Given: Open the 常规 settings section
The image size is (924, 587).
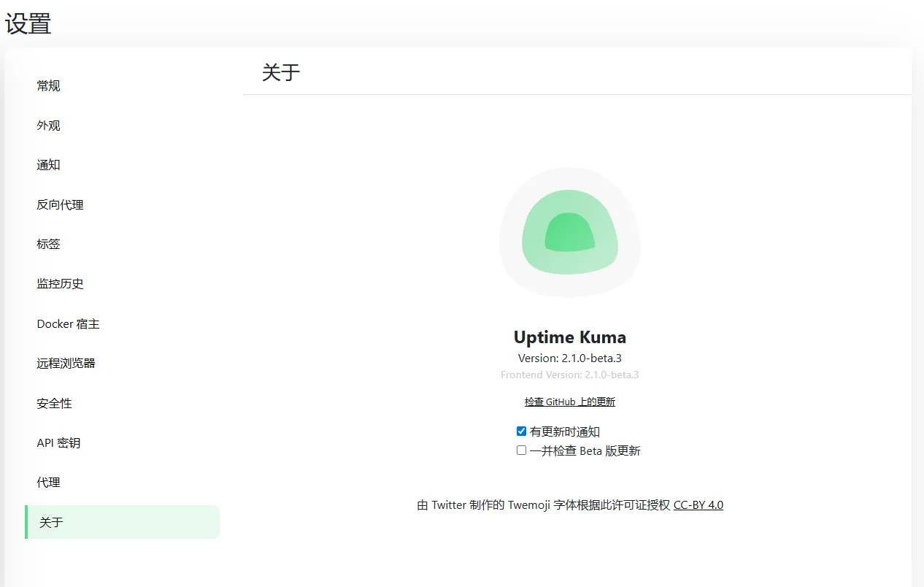Looking at the screenshot, I should (49, 86).
